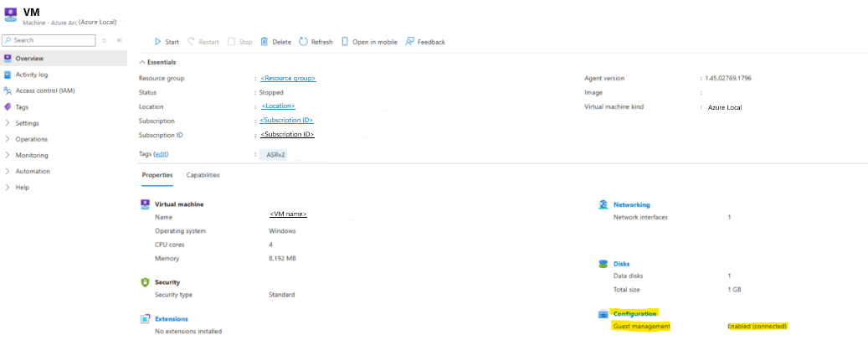Viewport: 868px width, 351px height.
Task: Click the Resource group link
Action: 288,79
